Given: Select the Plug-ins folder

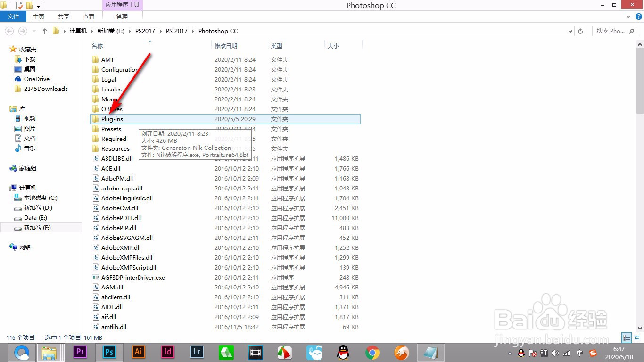Looking at the screenshot, I should pos(225,119).
